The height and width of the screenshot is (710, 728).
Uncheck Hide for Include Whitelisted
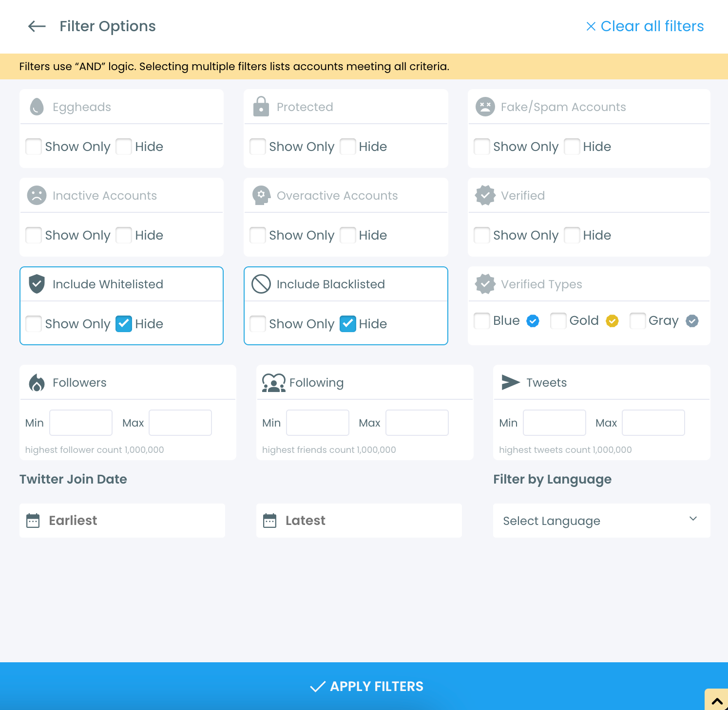click(x=124, y=324)
